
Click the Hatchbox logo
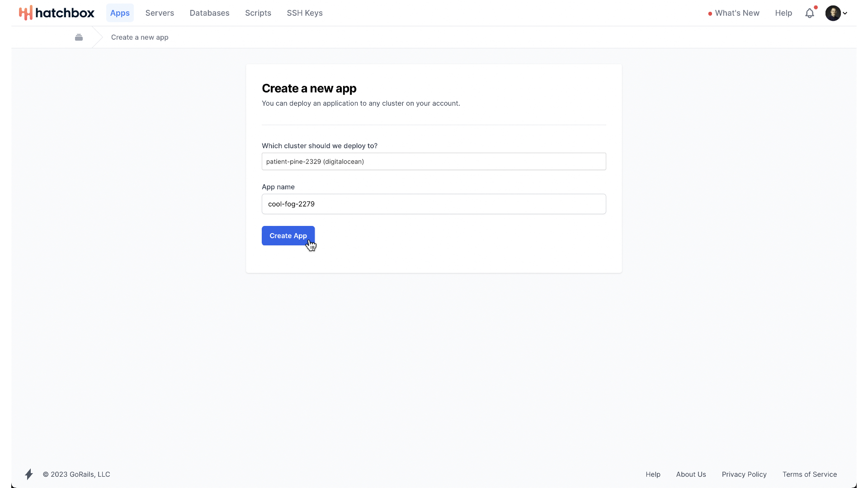point(57,13)
